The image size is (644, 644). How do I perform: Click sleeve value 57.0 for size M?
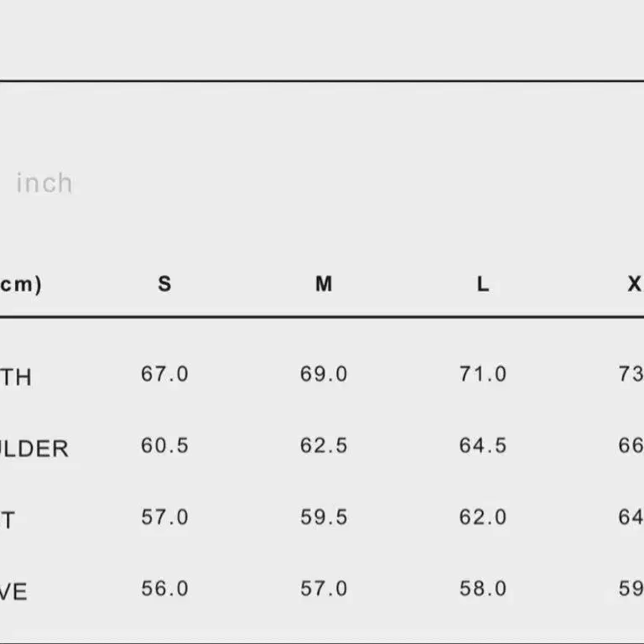(324, 589)
